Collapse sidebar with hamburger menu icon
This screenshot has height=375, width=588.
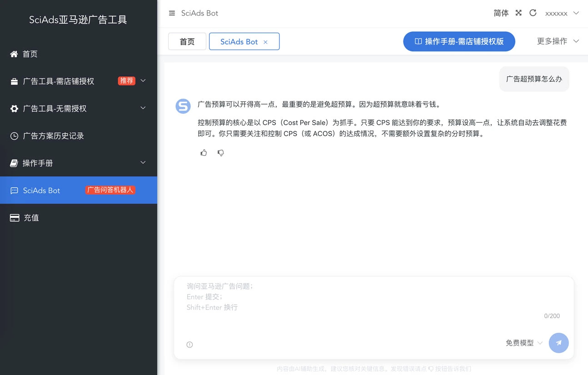172,13
